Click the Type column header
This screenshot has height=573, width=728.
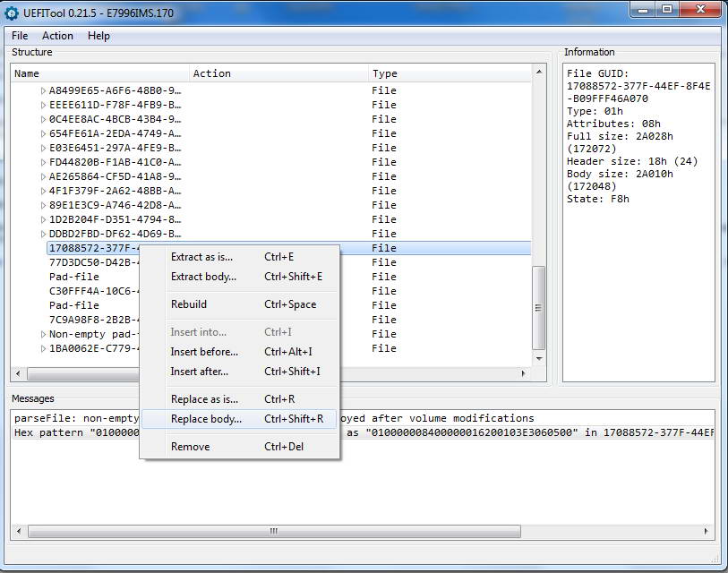pyautogui.click(x=450, y=73)
